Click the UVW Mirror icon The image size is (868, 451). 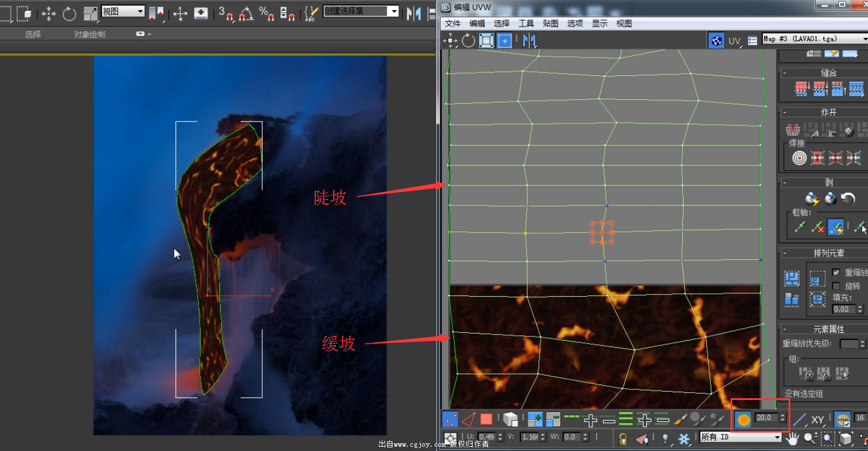[529, 40]
